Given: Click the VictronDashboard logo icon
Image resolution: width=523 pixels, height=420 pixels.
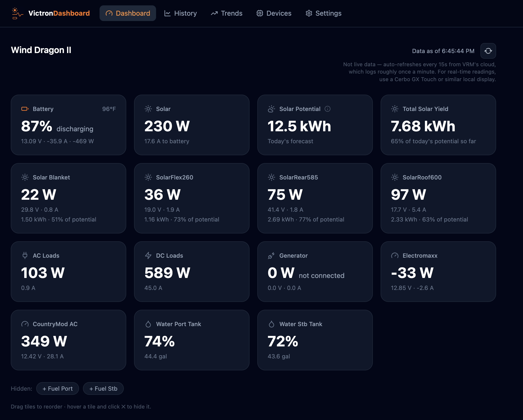Looking at the screenshot, I should click(x=17, y=13).
